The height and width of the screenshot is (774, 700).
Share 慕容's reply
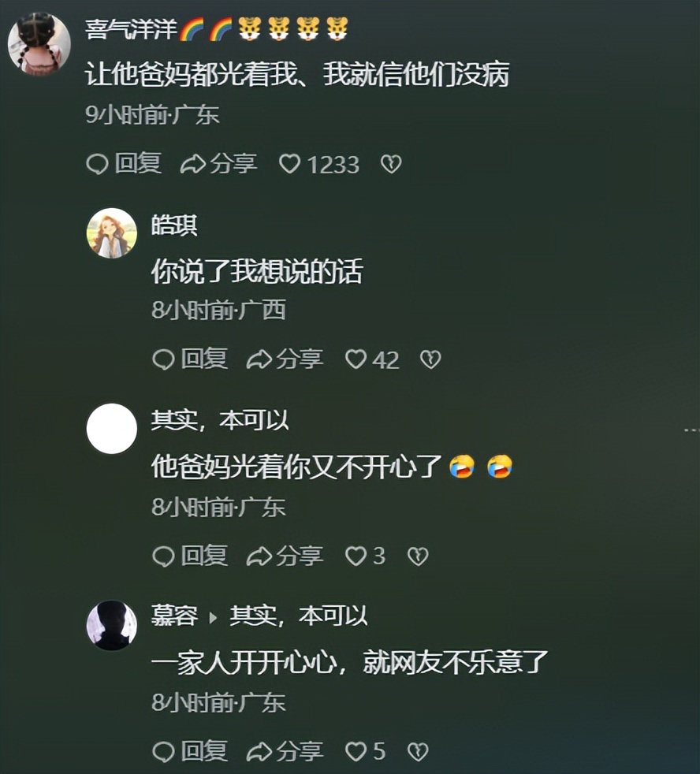coord(285,752)
